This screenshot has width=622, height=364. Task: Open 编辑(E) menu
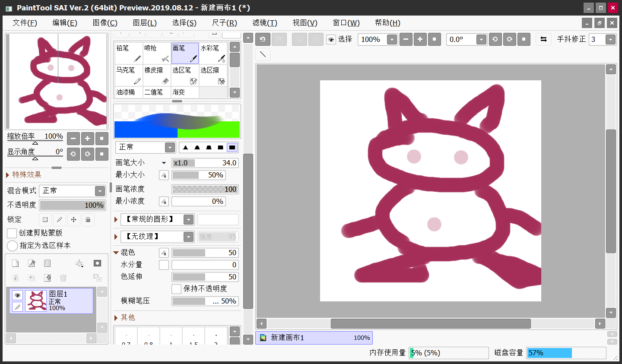[65, 23]
